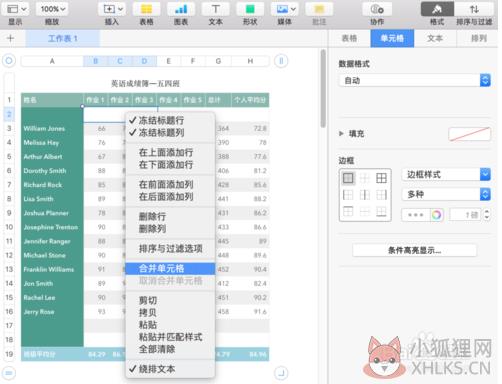Screen dimensions: 502x384
Task: Toggle 冻结标题行 in the context menu
Action: coord(170,120)
